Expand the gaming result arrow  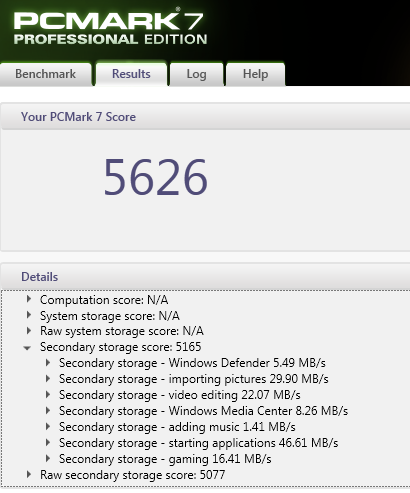[48, 459]
